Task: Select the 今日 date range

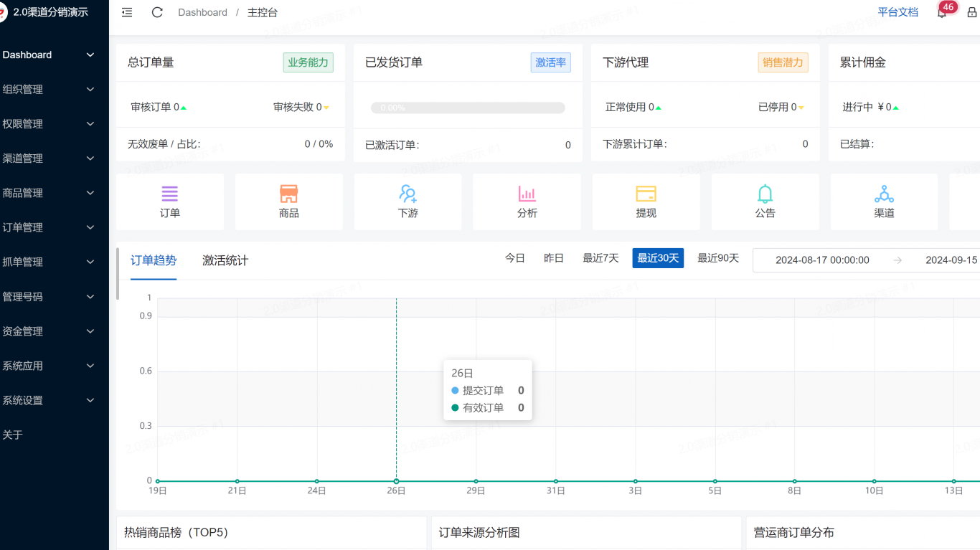Action: pos(515,258)
